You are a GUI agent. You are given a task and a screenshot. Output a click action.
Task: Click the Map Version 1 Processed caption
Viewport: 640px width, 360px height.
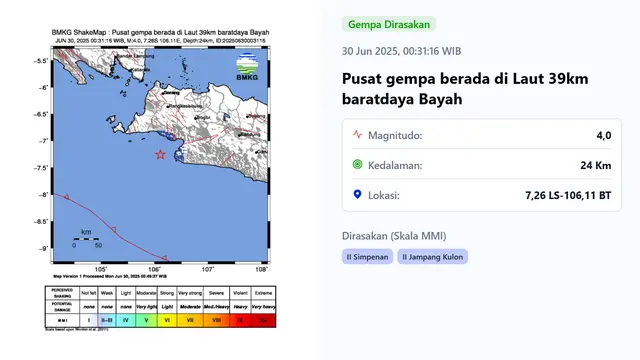(x=110, y=276)
